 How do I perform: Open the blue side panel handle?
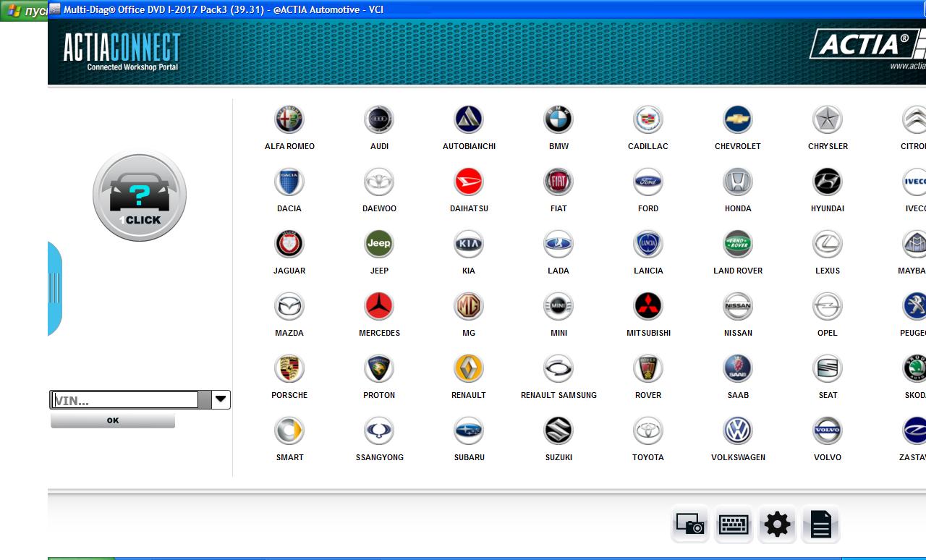pos(54,289)
